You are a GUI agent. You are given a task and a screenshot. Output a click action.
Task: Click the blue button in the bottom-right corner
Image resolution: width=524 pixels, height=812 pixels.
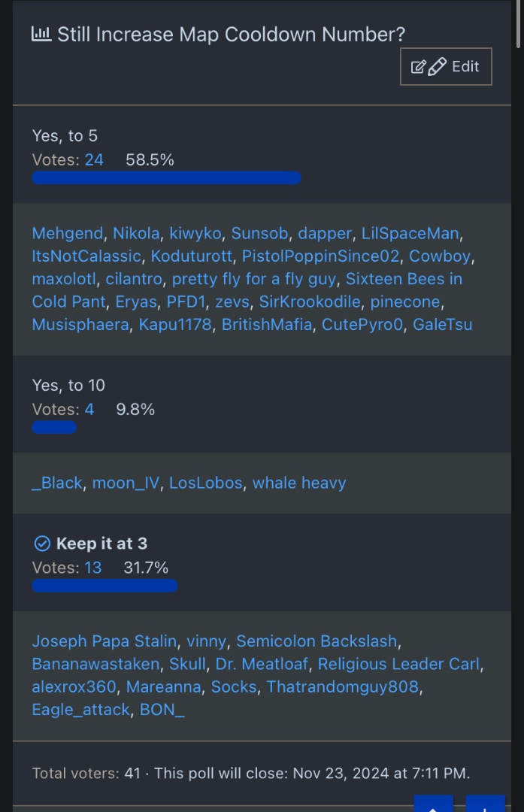(x=485, y=804)
